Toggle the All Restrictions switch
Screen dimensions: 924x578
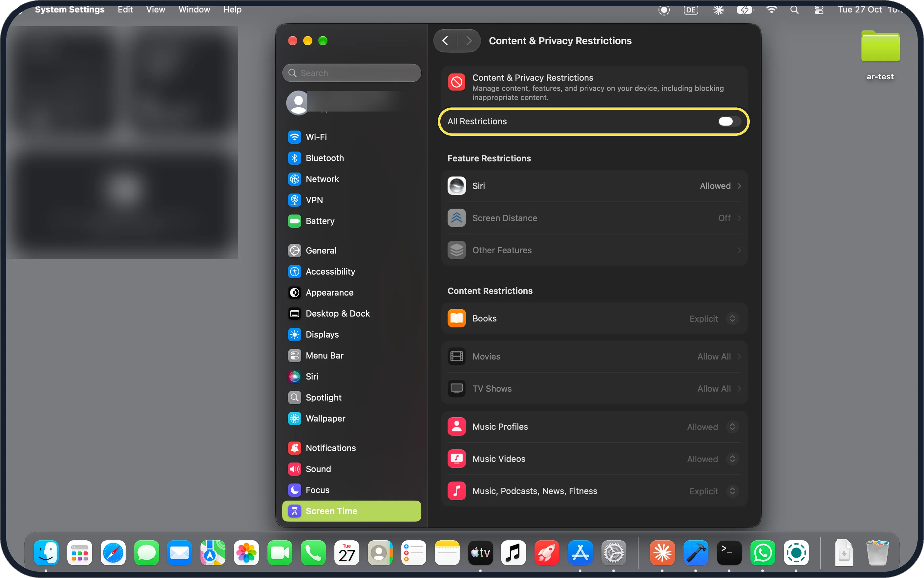point(729,122)
